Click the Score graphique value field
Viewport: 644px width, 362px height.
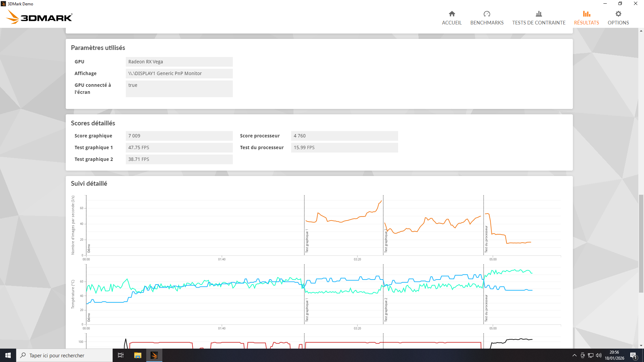[x=179, y=136]
